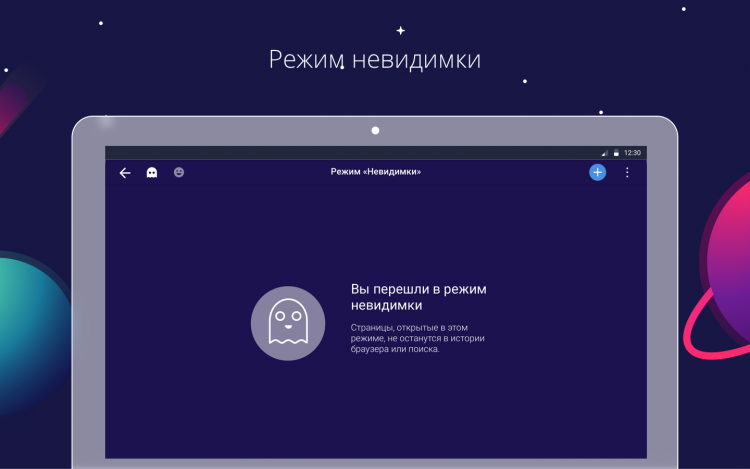The image size is (750, 469).
Task: Click description text «Страницы, открытые в этом режиме»
Action: point(418,338)
